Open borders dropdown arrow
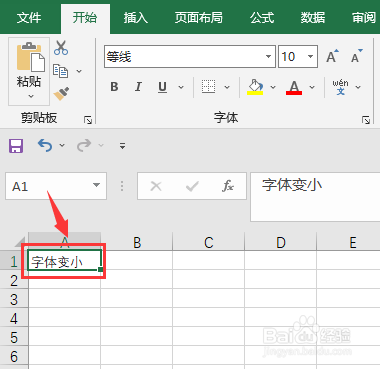 pos(227,87)
